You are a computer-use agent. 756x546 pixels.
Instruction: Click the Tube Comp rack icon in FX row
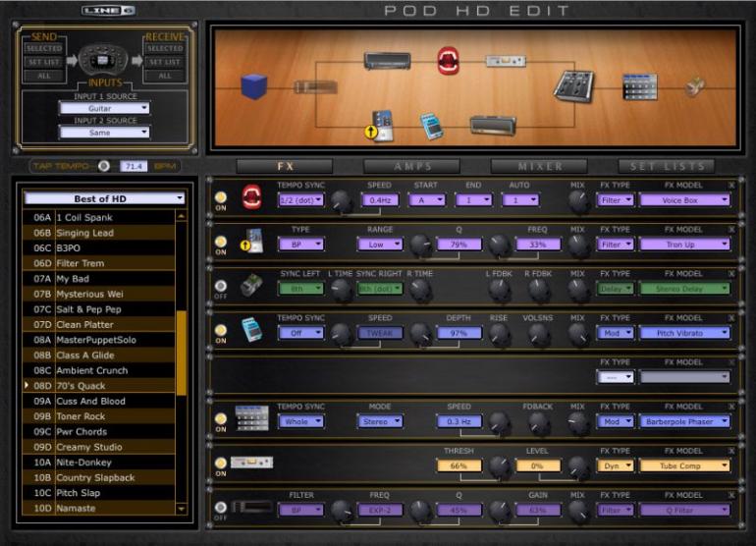click(251, 463)
